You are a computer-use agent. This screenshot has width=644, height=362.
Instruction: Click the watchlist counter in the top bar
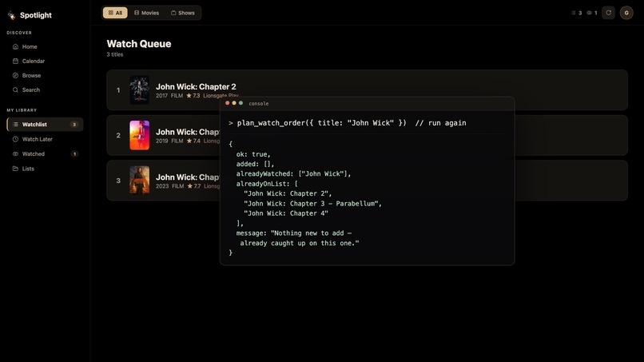pyautogui.click(x=577, y=13)
